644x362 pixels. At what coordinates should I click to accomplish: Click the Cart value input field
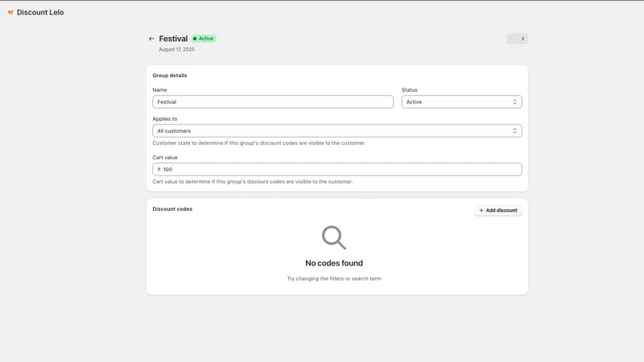pos(337,170)
